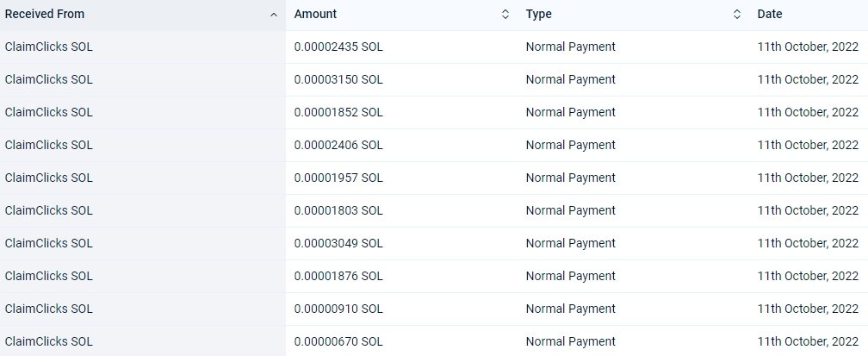Click amount 0.00001852 SOL

(338, 113)
